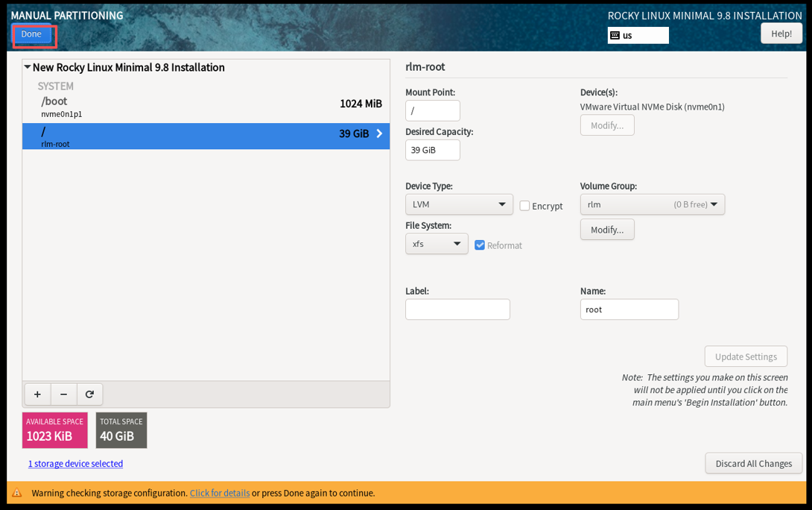Click the Name field containing root

click(x=629, y=309)
